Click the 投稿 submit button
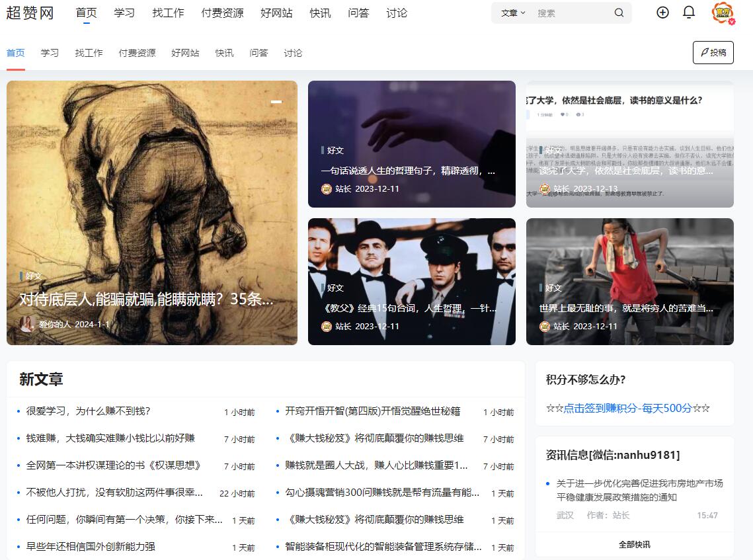Image resolution: width=753 pixels, height=560 pixels. 713,52
